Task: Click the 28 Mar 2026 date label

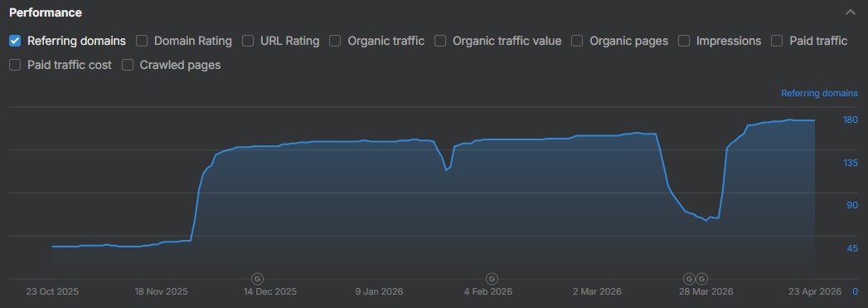Action: (x=706, y=291)
